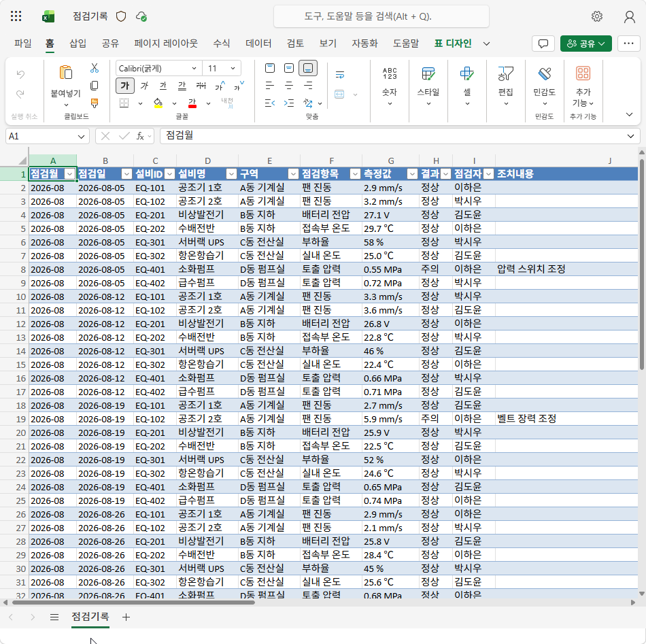Open the comments pane

click(543, 44)
